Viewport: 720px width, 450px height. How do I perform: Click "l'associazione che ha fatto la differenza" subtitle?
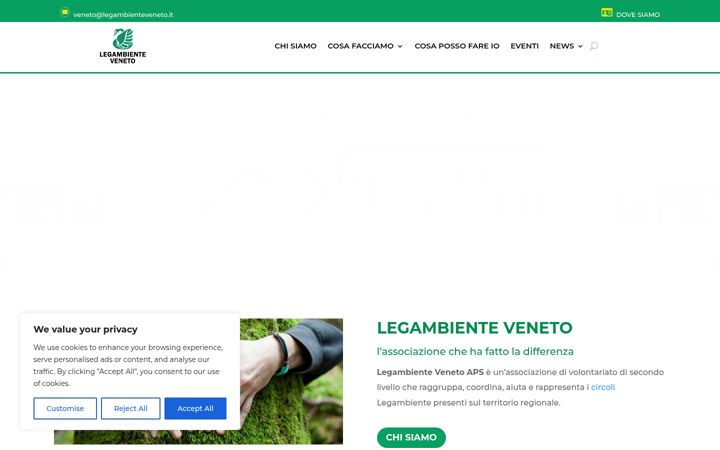(x=475, y=352)
